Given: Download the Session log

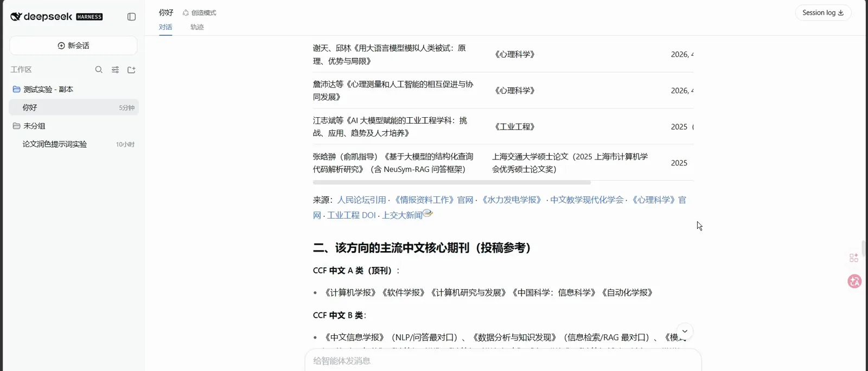Looking at the screenshot, I should [823, 12].
